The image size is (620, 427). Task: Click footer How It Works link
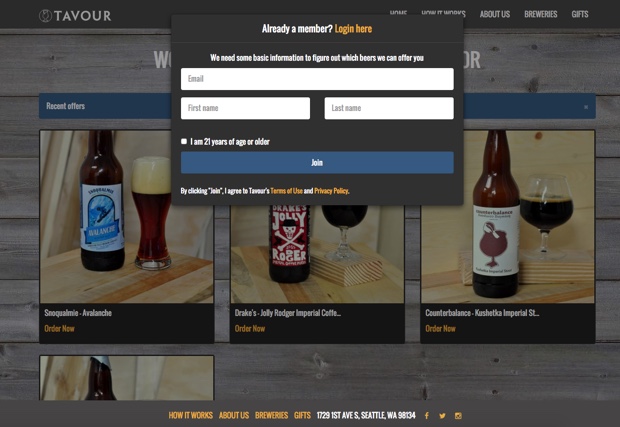click(191, 416)
